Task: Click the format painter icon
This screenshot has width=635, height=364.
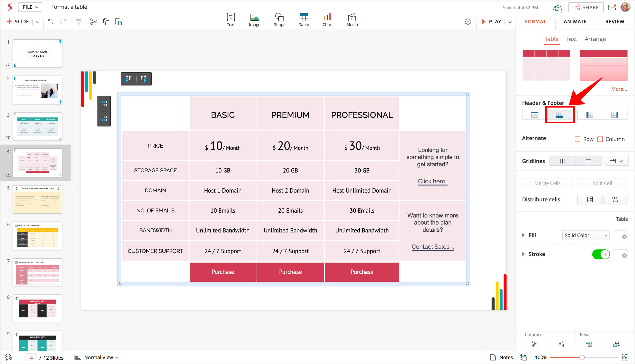Action: click(x=79, y=22)
